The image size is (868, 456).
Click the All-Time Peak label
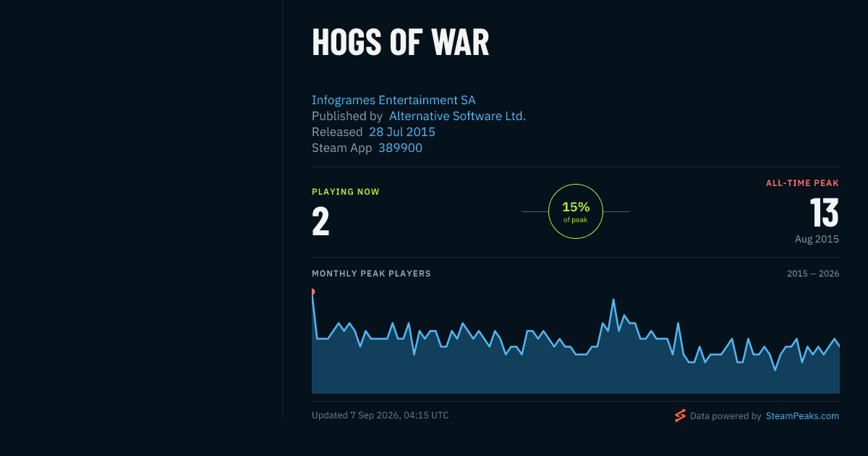point(802,183)
